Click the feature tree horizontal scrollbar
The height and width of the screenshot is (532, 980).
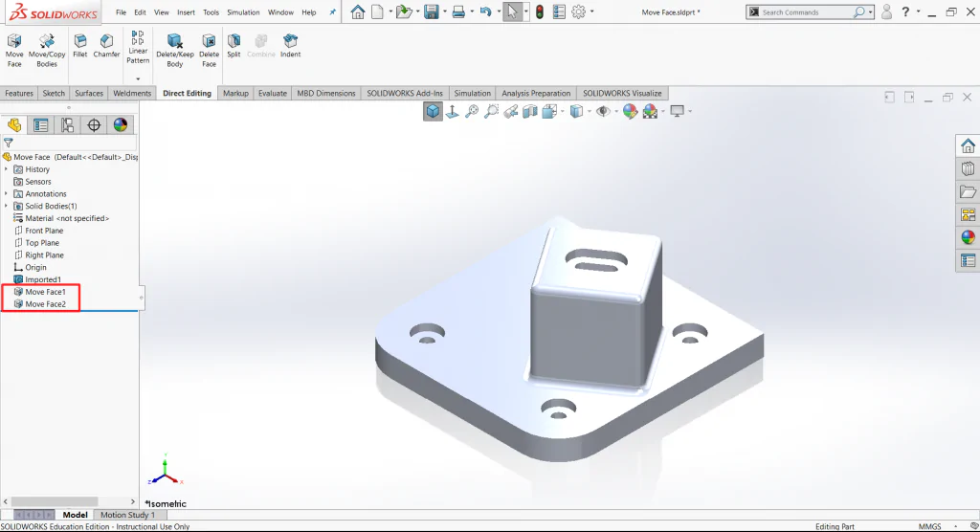tap(55, 501)
